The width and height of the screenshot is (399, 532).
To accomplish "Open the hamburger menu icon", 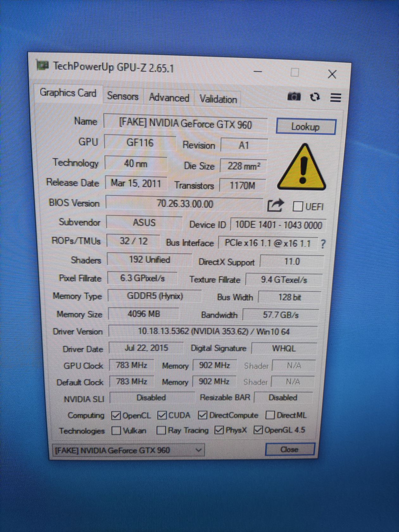I will click(336, 98).
